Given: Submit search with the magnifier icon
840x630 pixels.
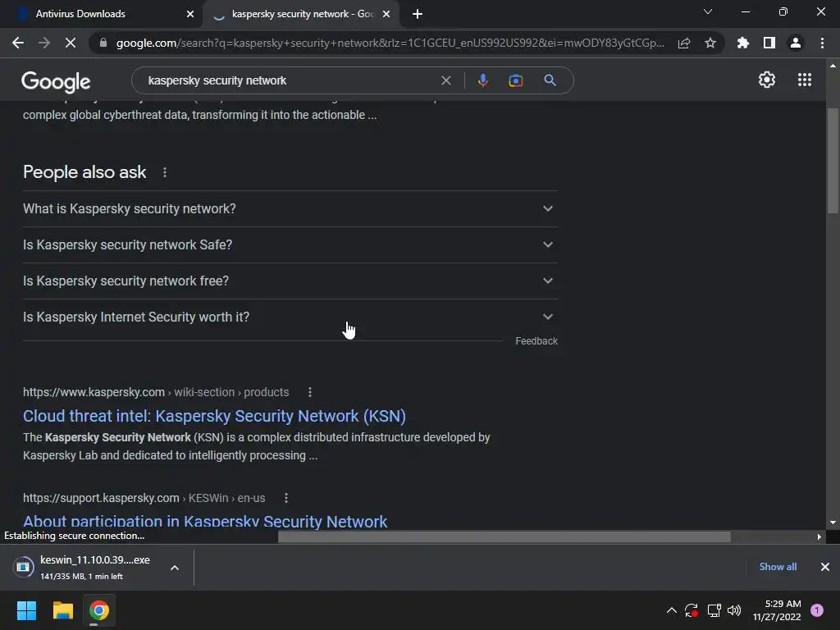Looking at the screenshot, I should 550,80.
